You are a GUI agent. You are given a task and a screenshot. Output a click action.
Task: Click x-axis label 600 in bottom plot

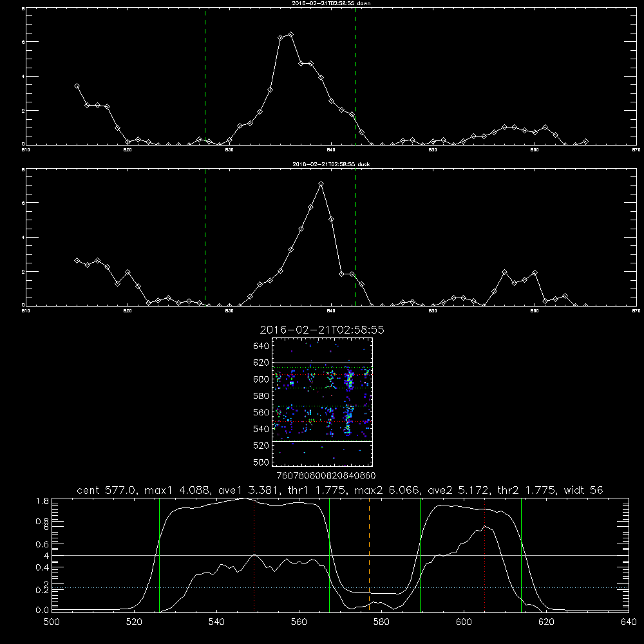click(x=464, y=621)
